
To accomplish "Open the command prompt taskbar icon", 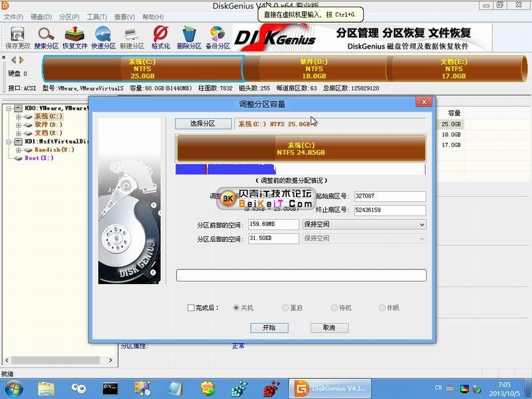I will [x=110, y=389].
